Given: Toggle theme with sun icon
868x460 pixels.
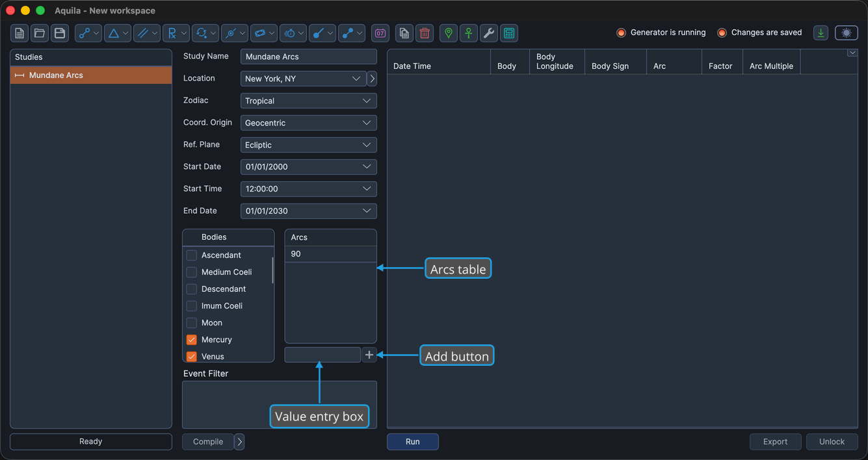Looking at the screenshot, I should coord(847,33).
